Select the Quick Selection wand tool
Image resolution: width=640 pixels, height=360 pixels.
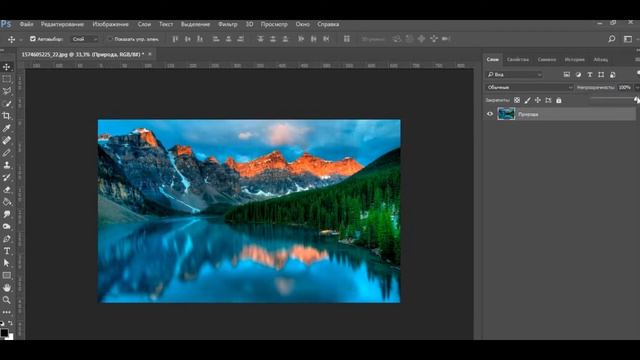click(x=7, y=104)
